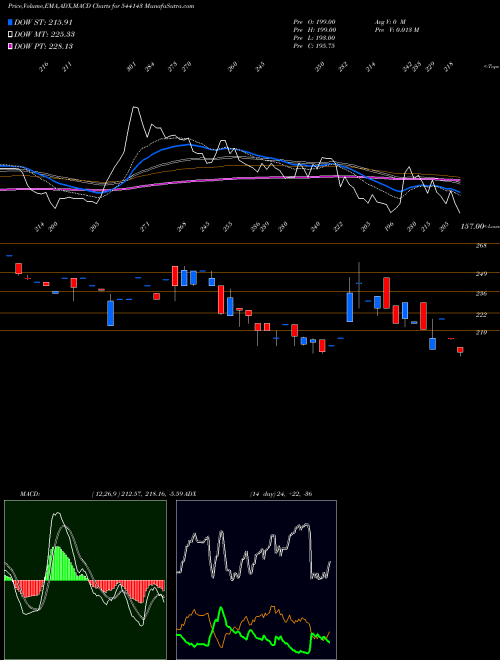Click the last red candlestick at far right
The image size is (500, 660).
[460, 350]
